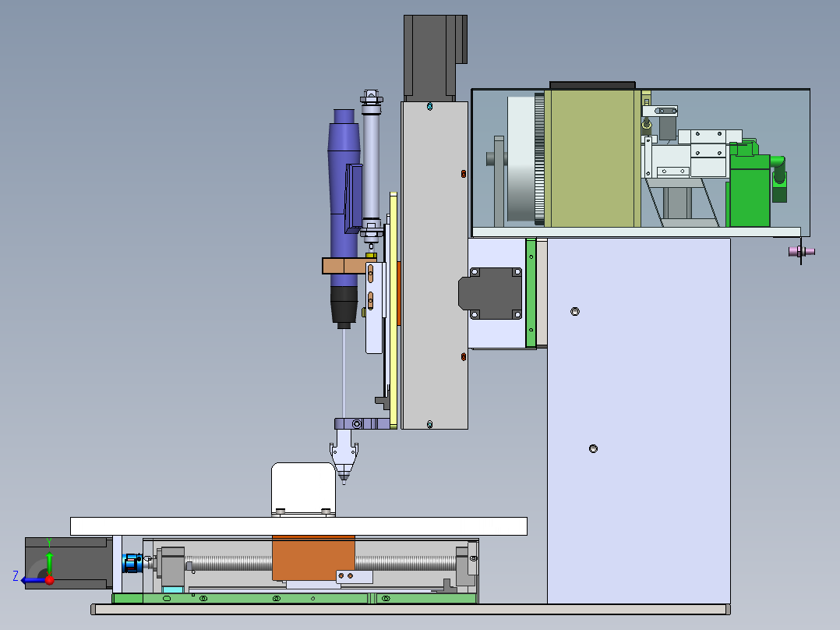Select the orange ball-screw nut block
The image size is (840, 630).
point(313,557)
